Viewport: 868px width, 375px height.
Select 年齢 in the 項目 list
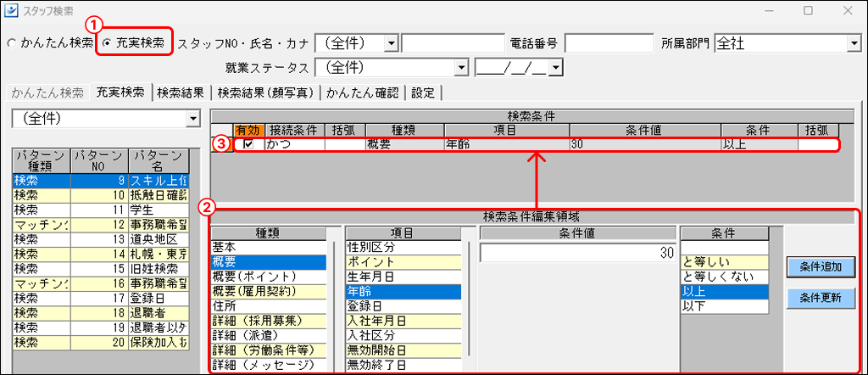403,291
